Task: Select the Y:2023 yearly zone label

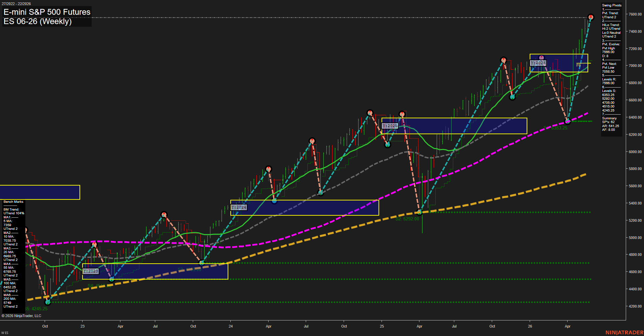Action: pos(91,271)
